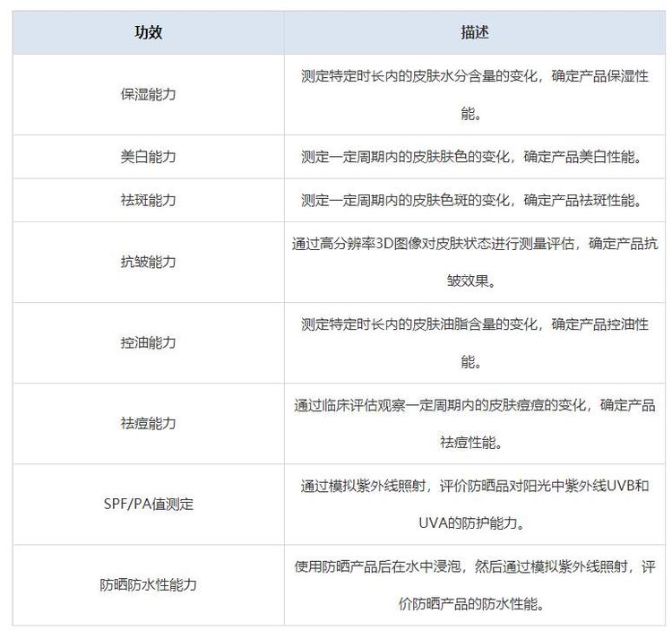Select the 抗皱能力 cell

coord(149,262)
